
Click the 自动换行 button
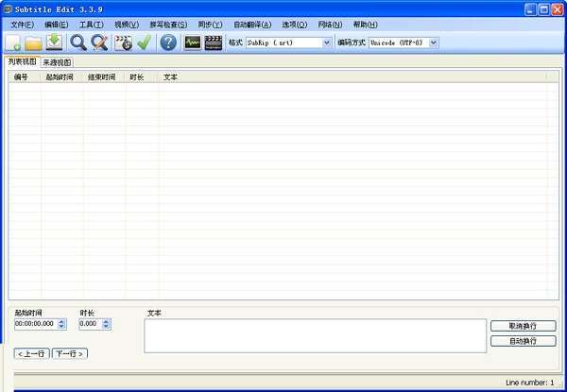click(523, 340)
